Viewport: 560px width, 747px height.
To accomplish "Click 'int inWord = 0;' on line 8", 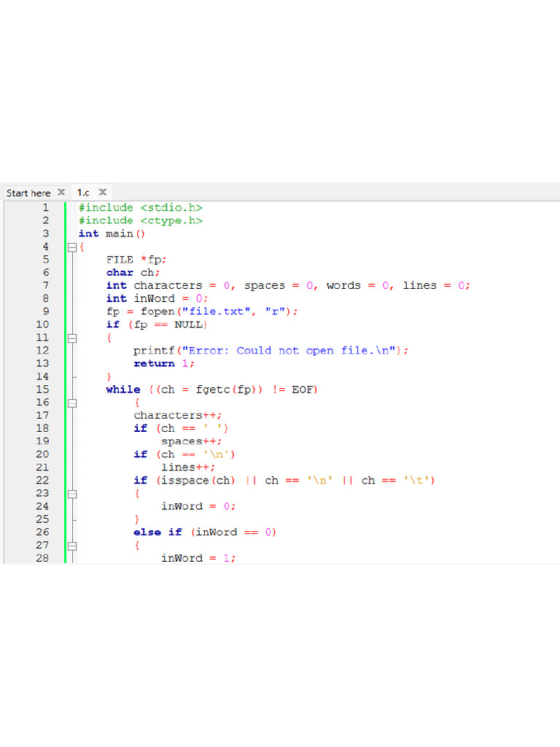I will (157, 298).
